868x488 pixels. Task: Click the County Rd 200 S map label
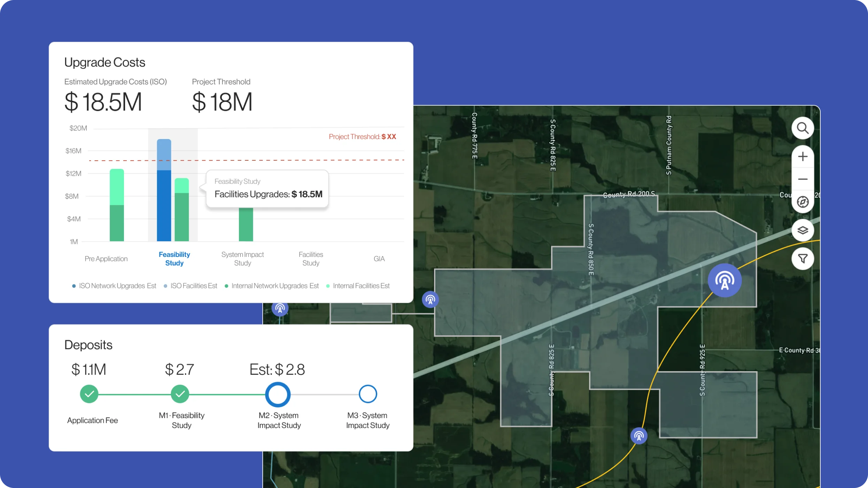629,194
